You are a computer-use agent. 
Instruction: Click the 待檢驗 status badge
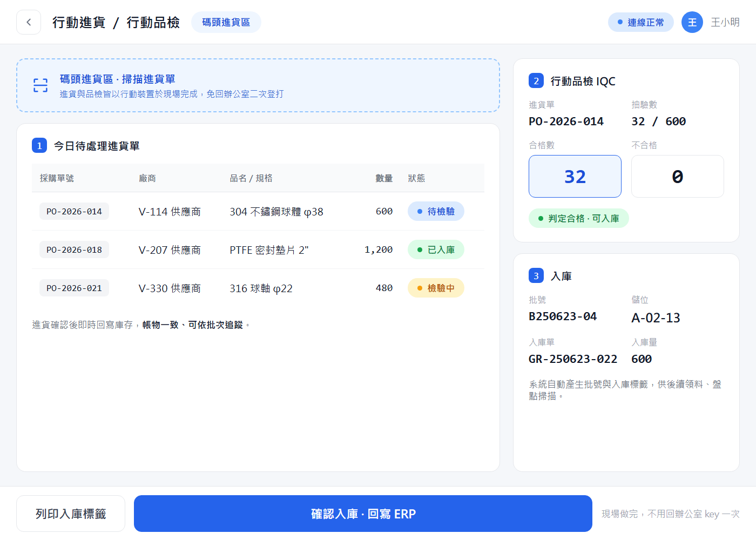[x=436, y=211]
